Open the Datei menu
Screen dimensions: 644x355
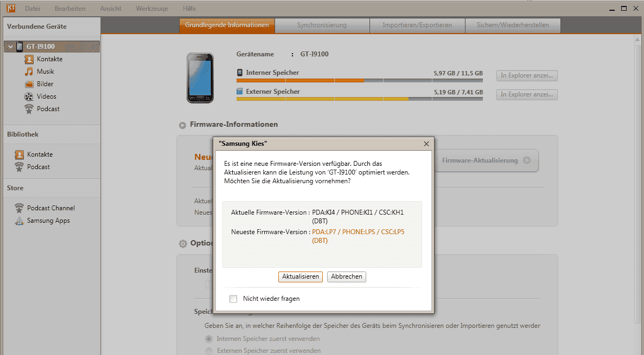click(x=33, y=9)
